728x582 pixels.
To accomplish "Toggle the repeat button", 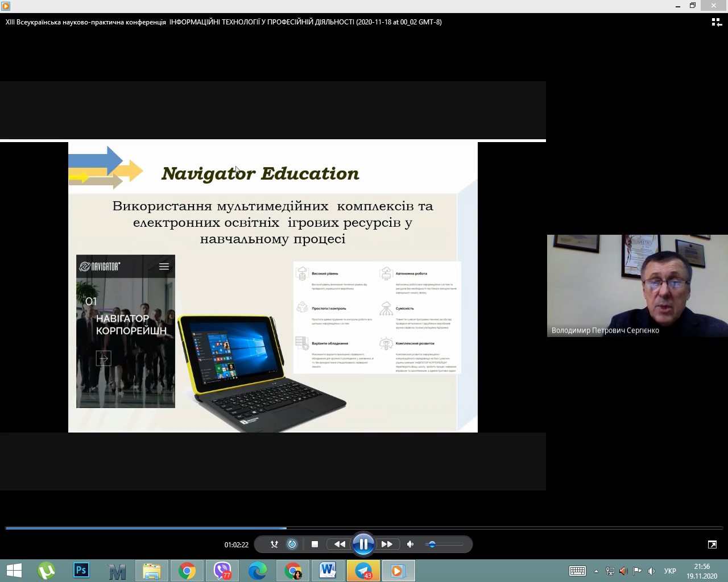I will point(292,544).
